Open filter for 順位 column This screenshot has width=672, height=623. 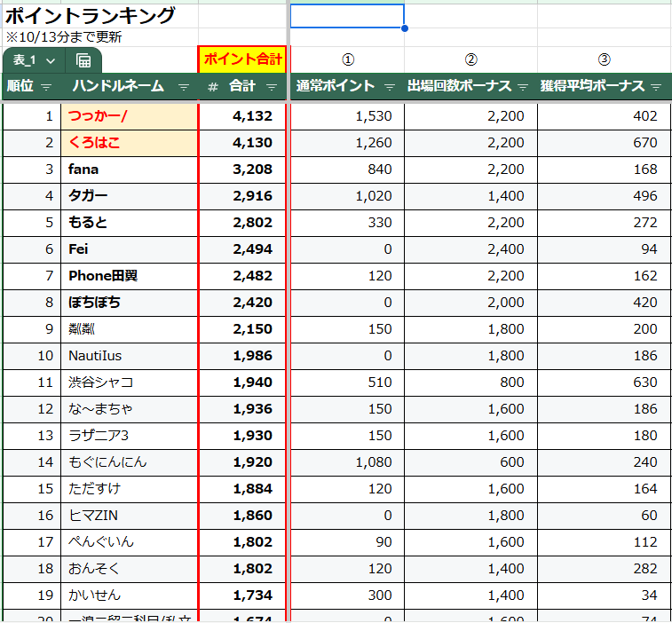46,87
